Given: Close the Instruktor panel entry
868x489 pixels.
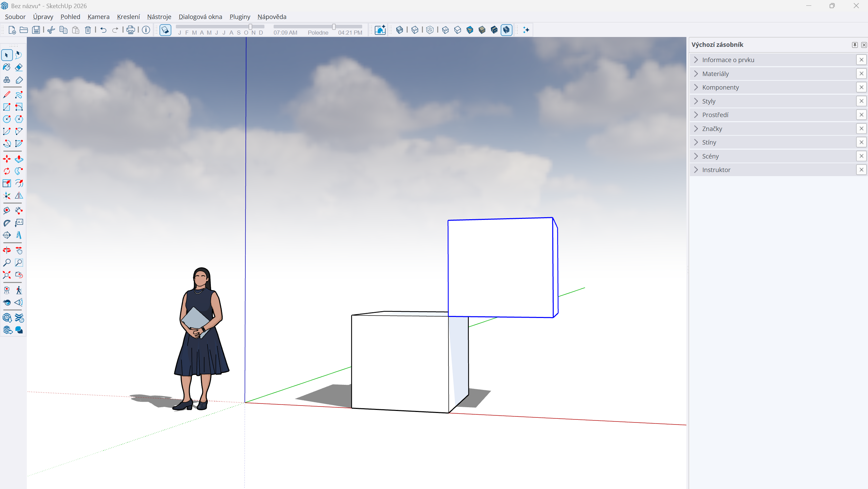Looking at the screenshot, I should (x=861, y=170).
